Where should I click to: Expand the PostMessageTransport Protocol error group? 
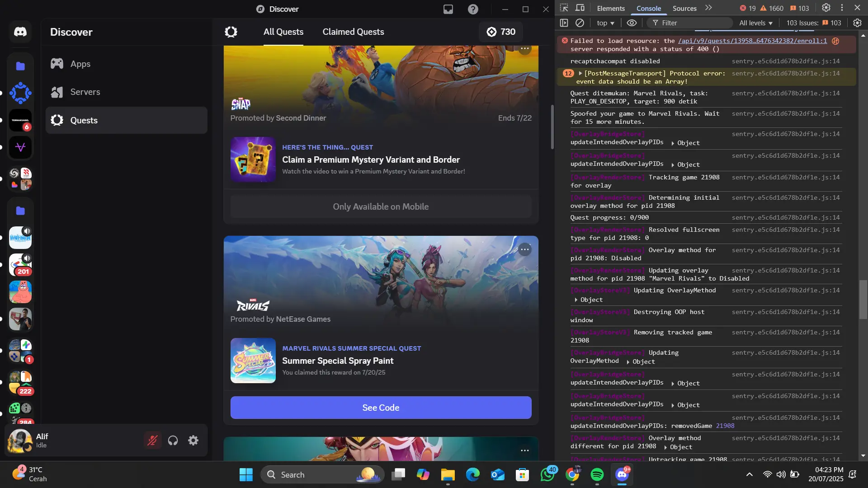click(x=580, y=73)
